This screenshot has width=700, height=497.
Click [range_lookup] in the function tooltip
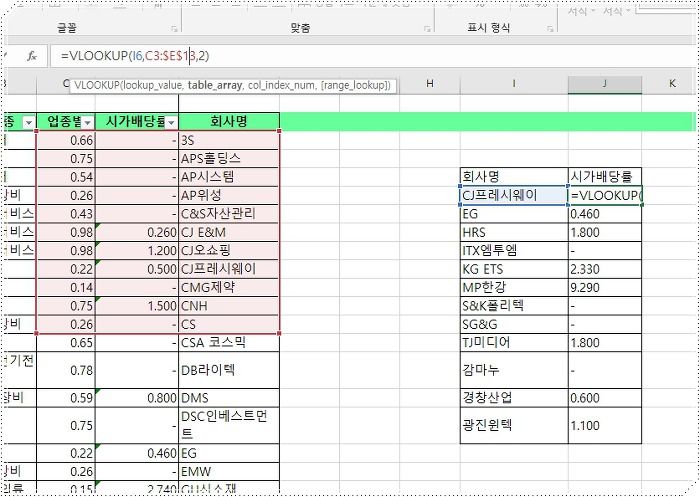coord(354,85)
